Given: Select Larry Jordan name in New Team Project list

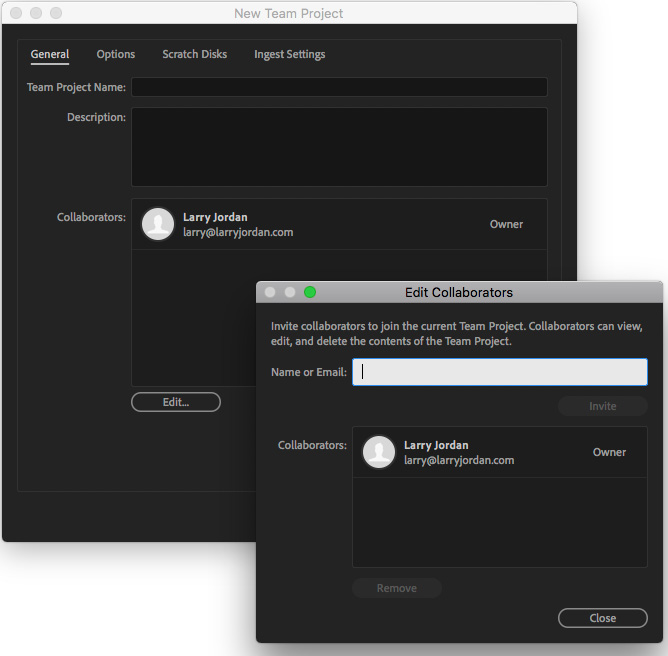Looking at the screenshot, I should tap(215, 217).
